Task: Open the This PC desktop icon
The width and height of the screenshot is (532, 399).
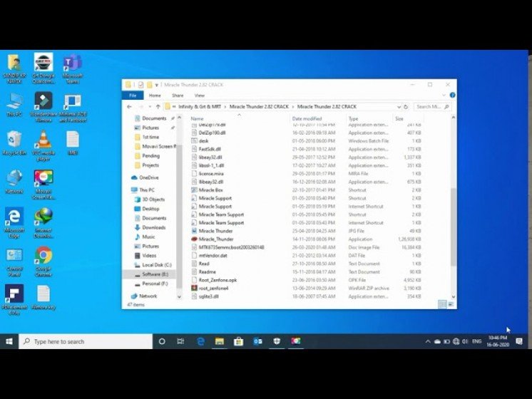Action: pyautogui.click(x=14, y=105)
